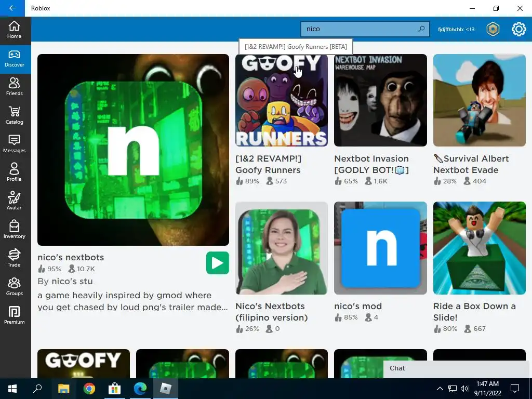This screenshot has width=532, height=399.
Task: Open Inventory from the sidebar
Action: coord(14,230)
